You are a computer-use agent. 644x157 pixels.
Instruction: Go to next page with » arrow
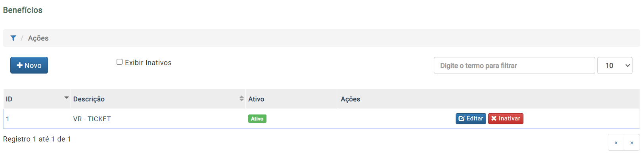(632, 142)
